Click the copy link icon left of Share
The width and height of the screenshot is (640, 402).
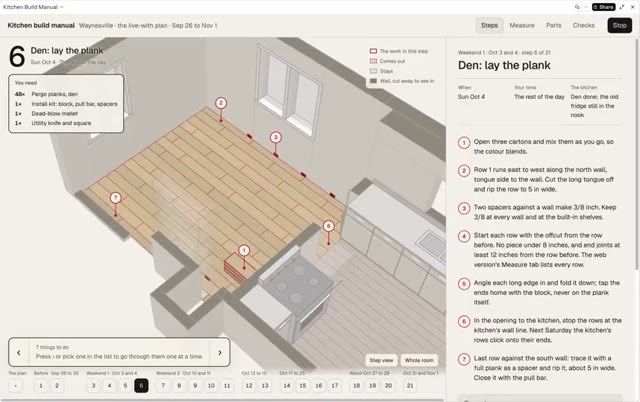pyautogui.click(x=577, y=7)
